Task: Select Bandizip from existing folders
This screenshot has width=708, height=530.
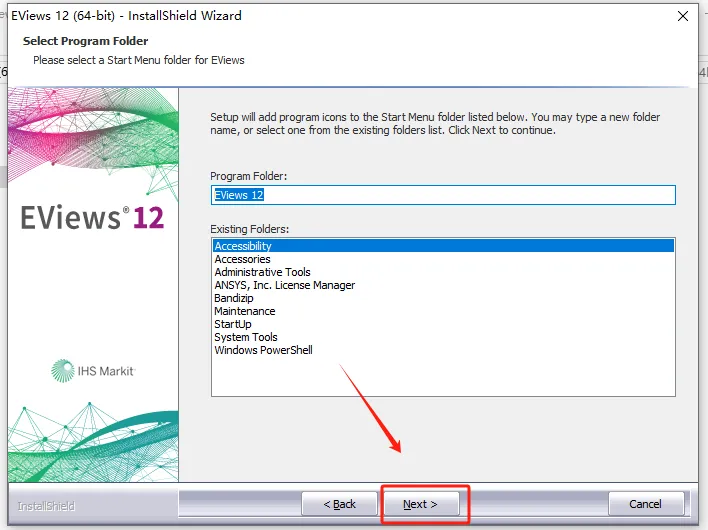Action: tap(443, 298)
